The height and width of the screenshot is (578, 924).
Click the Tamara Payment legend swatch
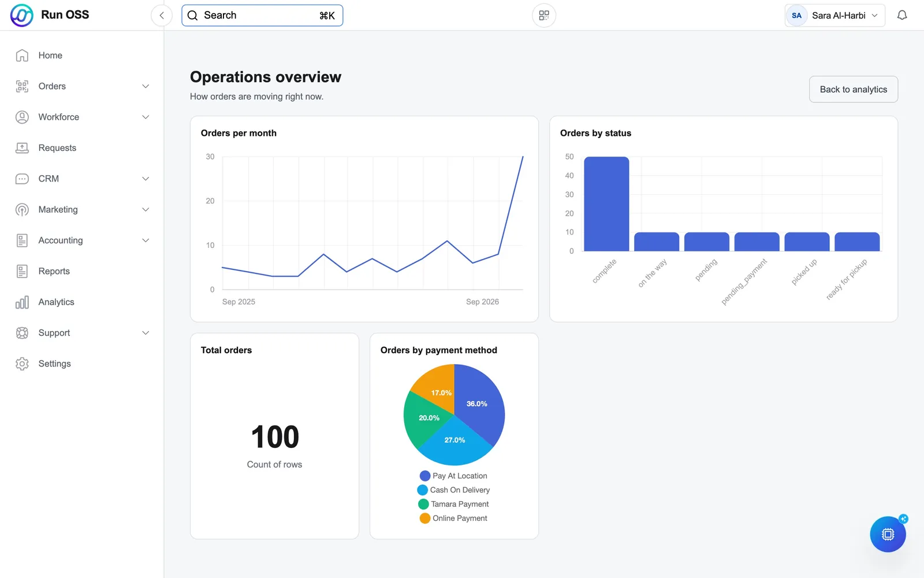pos(423,504)
